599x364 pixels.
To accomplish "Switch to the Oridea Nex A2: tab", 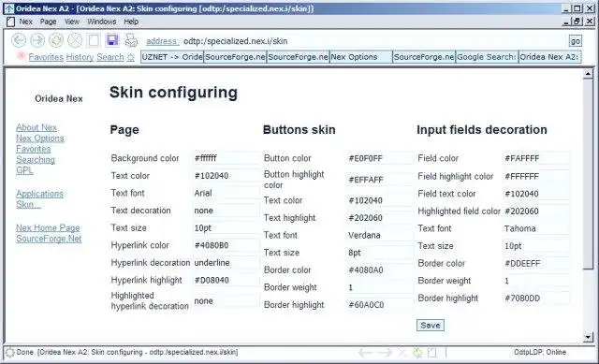I will click(x=549, y=57).
